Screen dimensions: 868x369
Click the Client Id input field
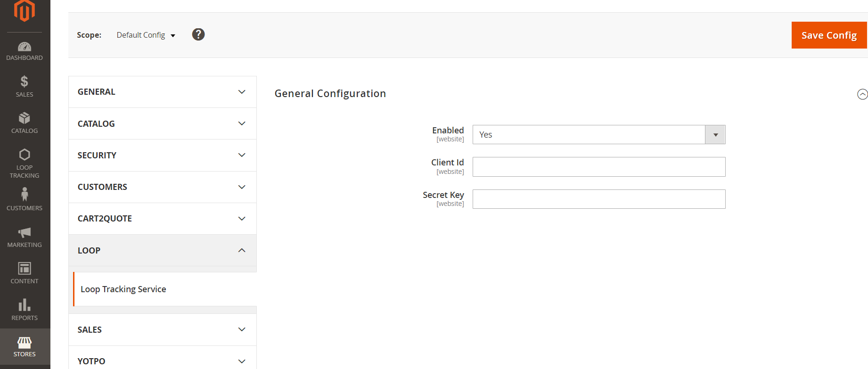[x=599, y=167]
